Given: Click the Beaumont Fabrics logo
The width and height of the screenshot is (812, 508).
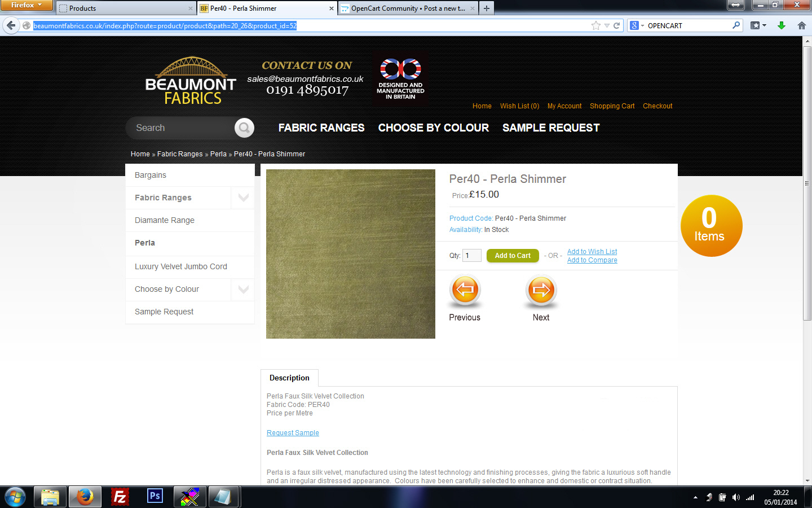Looking at the screenshot, I should 191,81.
